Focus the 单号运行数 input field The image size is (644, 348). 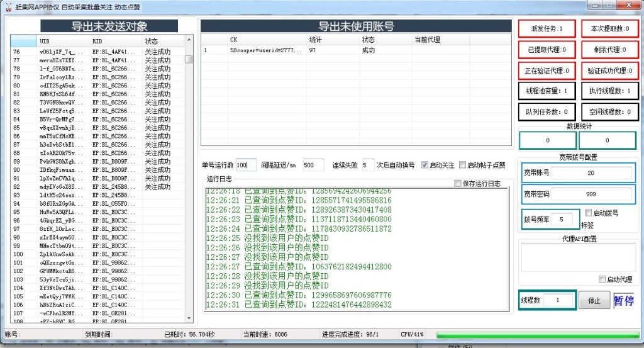click(x=246, y=165)
